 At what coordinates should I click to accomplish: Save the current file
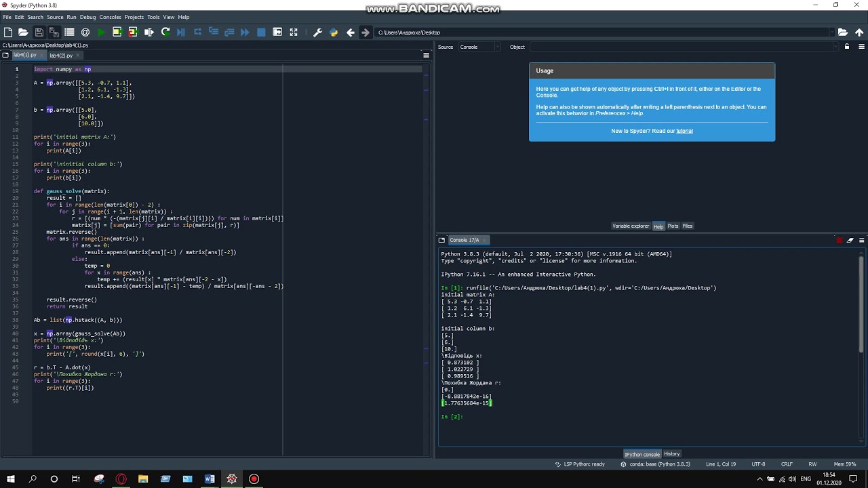tap(39, 32)
